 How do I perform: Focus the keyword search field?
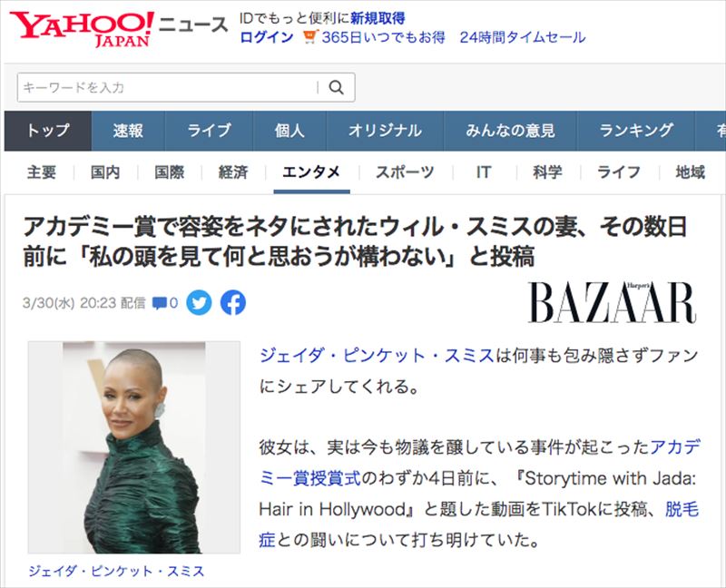pyautogui.click(x=169, y=87)
